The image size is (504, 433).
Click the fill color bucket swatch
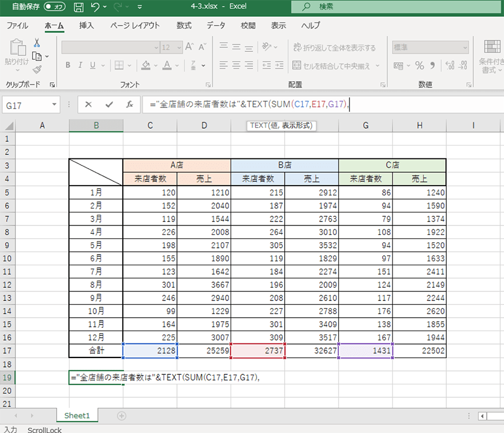click(x=146, y=65)
